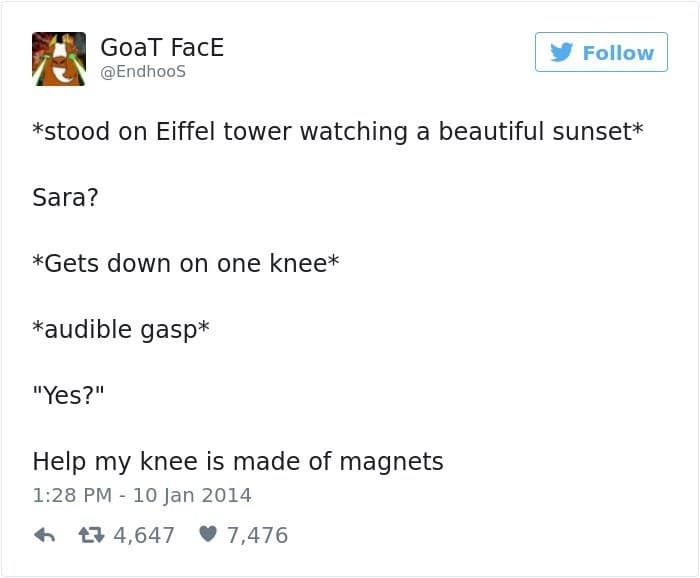This screenshot has height=578, width=700.
Task: Open the GoaT FacE display name
Action: [x=164, y=46]
